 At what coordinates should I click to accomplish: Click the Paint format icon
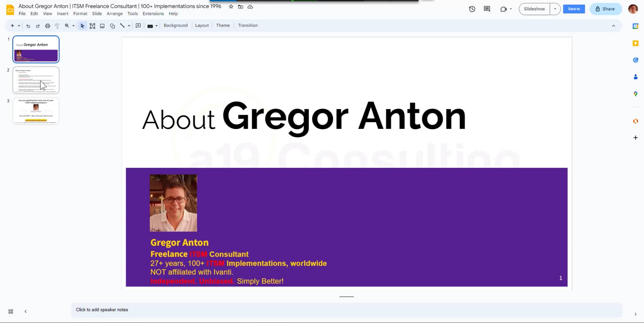pyautogui.click(x=57, y=26)
